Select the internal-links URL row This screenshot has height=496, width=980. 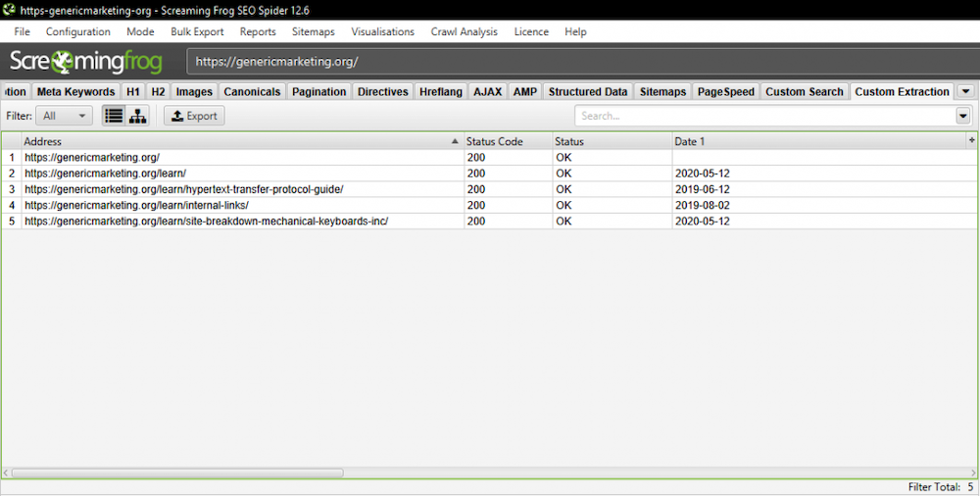[489, 205]
